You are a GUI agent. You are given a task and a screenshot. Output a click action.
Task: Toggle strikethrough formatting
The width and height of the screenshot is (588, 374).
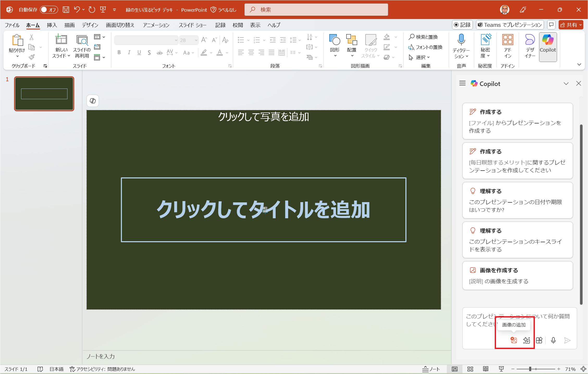tap(159, 52)
